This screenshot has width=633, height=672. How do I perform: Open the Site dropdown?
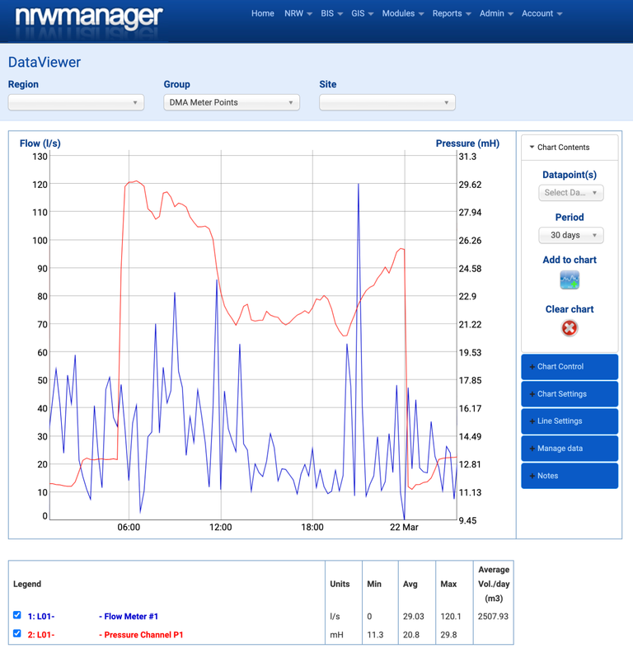(x=387, y=103)
